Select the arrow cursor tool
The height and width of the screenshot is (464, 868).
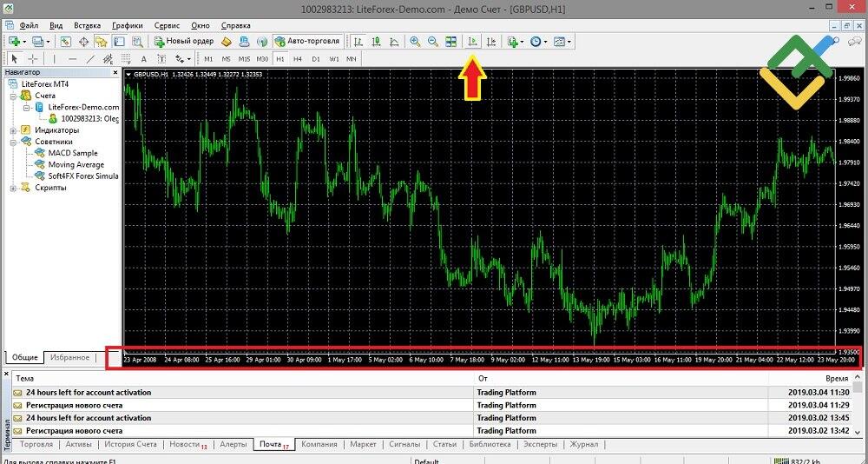pos(15,59)
